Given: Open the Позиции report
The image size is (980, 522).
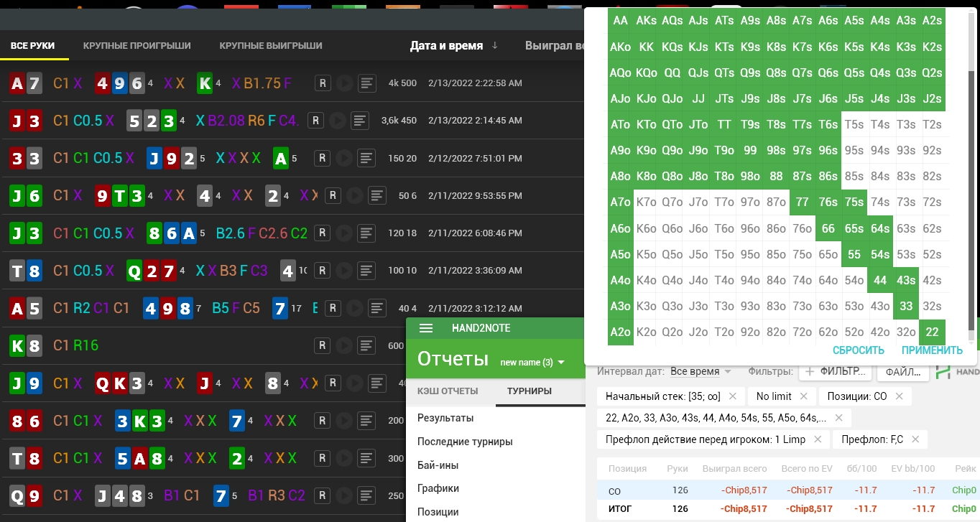Looking at the screenshot, I should coord(438,512).
